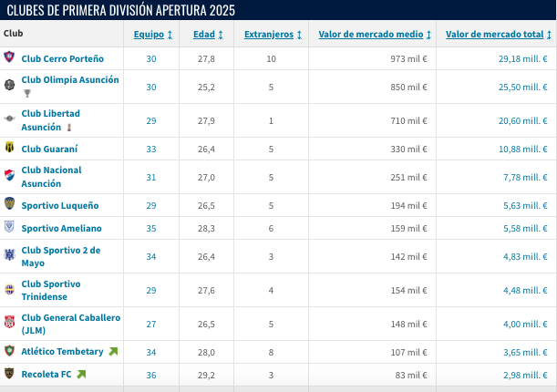The width and height of the screenshot is (557, 392).
Task: Click the cup icon next to Club Libertad Asunción
Action: [x=69, y=127]
